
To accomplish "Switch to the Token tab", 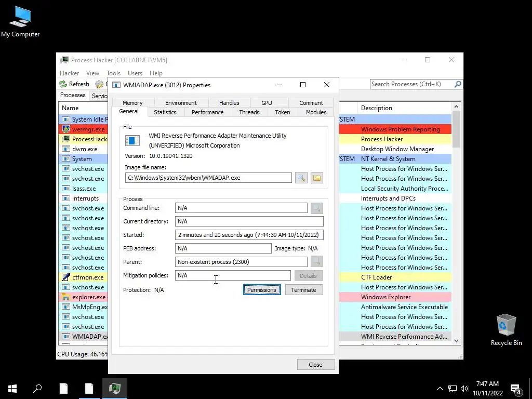I will point(283,112).
